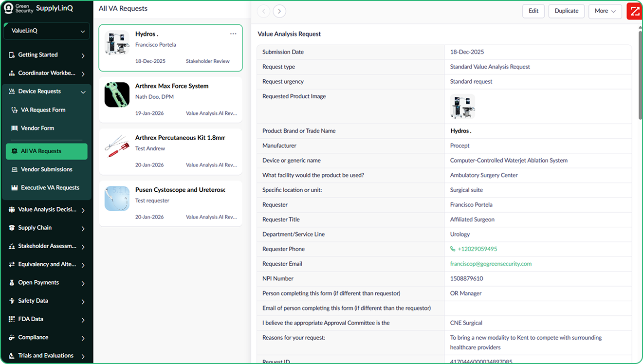Select Executive VA Requests menu item

coord(50,188)
